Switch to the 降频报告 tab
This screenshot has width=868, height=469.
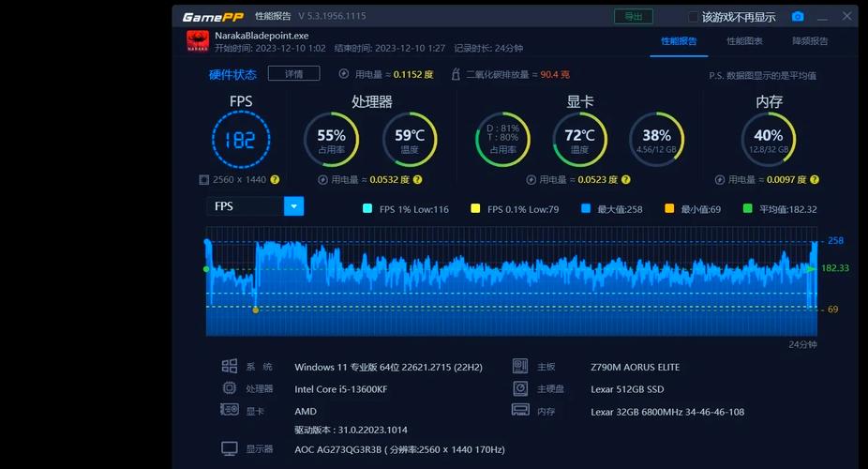pyautogui.click(x=810, y=41)
